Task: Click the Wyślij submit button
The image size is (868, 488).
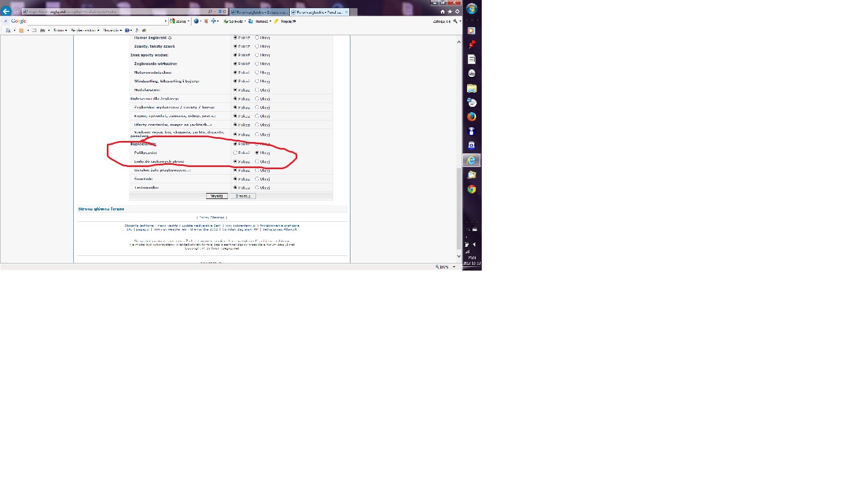Action: point(216,196)
